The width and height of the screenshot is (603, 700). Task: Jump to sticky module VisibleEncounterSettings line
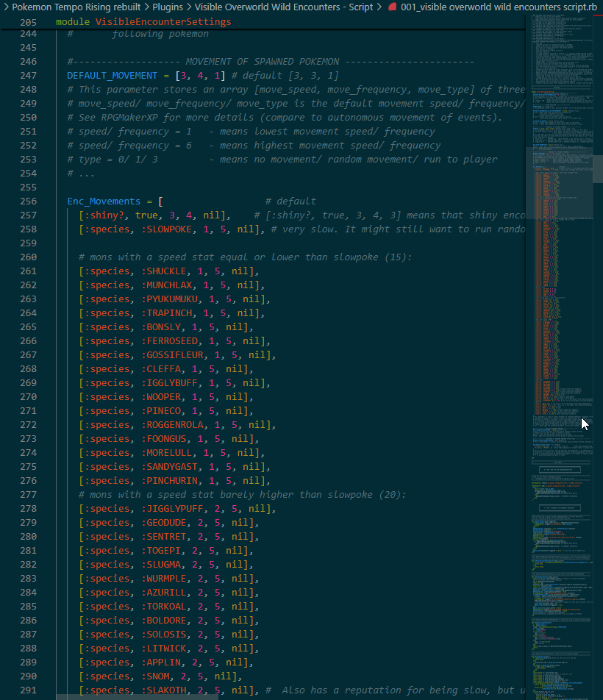click(x=143, y=22)
